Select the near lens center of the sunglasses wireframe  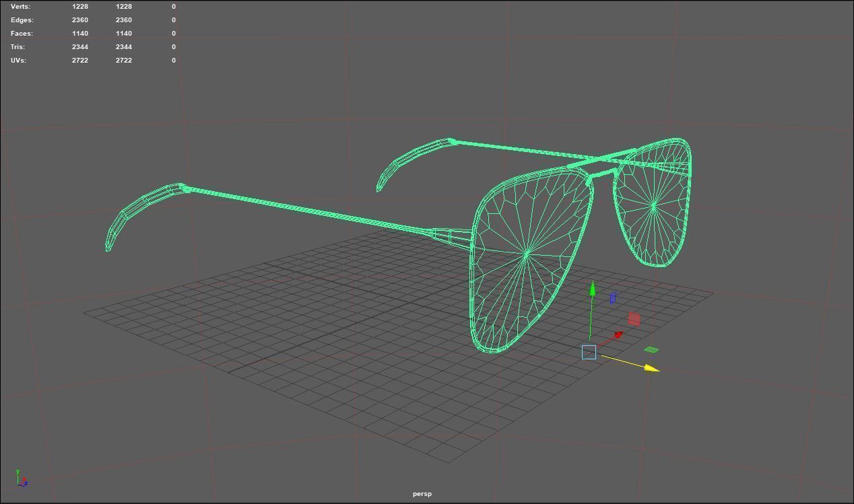coord(527,254)
